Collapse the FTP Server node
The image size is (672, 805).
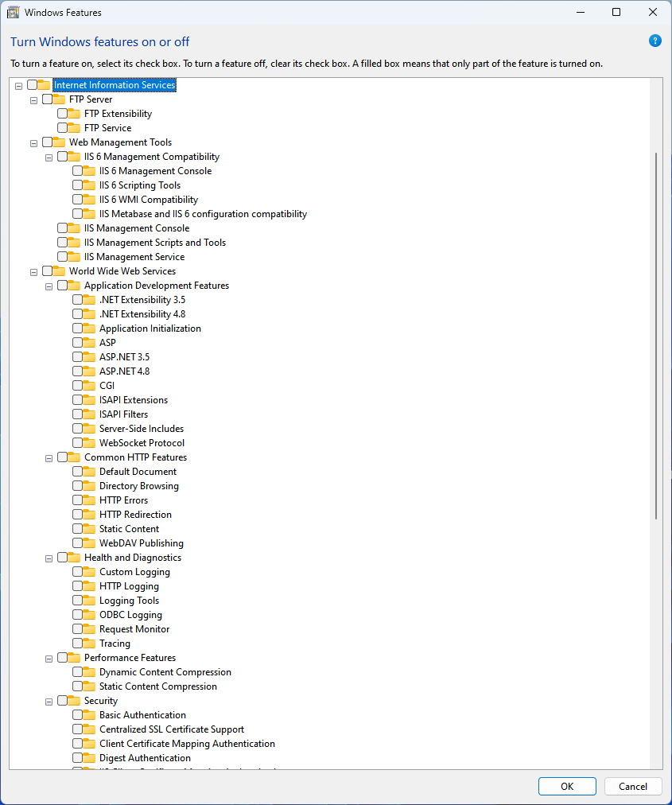click(34, 100)
